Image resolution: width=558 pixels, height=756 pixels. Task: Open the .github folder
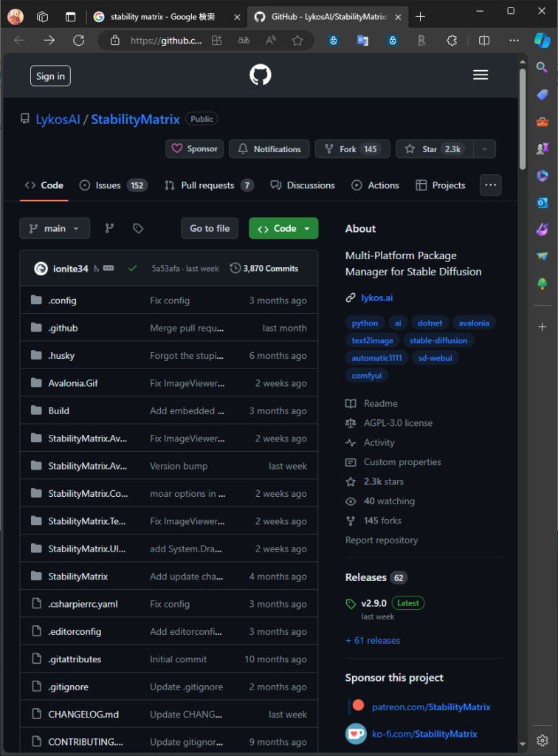[x=63, y=328]
